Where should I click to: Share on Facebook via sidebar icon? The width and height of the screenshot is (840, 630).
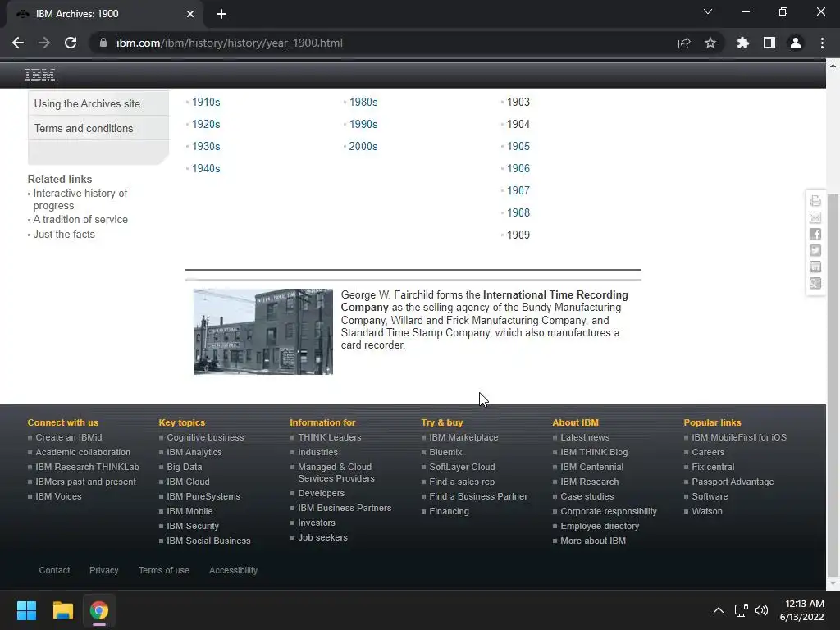(x=815, y=234)
